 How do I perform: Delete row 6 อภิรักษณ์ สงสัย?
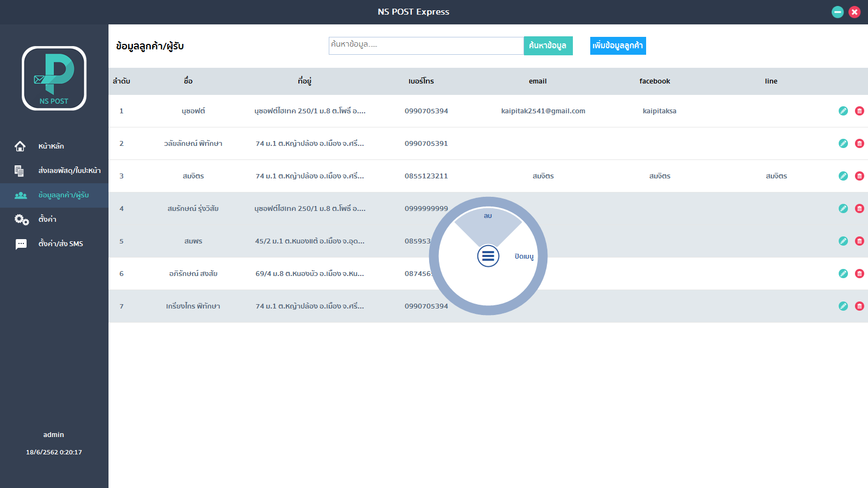pos(859,273)
